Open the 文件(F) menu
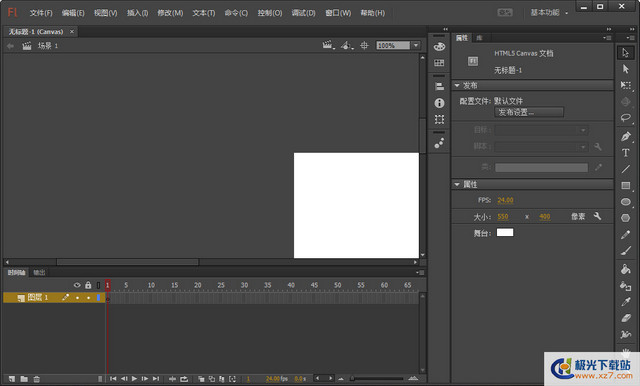 (x=41, y=13)
